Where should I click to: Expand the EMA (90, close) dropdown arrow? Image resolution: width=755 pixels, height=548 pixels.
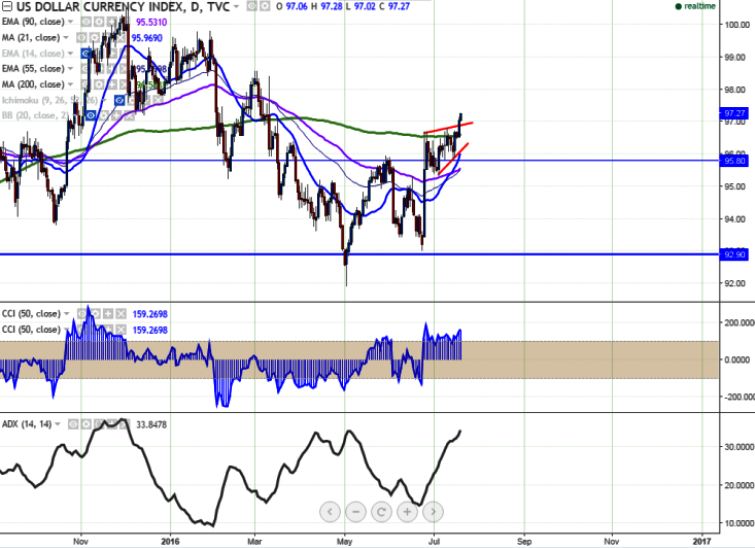tap(70, 22)
